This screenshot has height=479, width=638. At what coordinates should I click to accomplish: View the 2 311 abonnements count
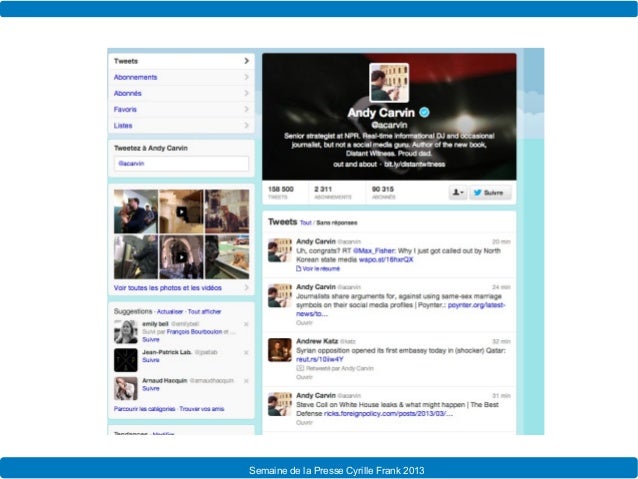332,192
